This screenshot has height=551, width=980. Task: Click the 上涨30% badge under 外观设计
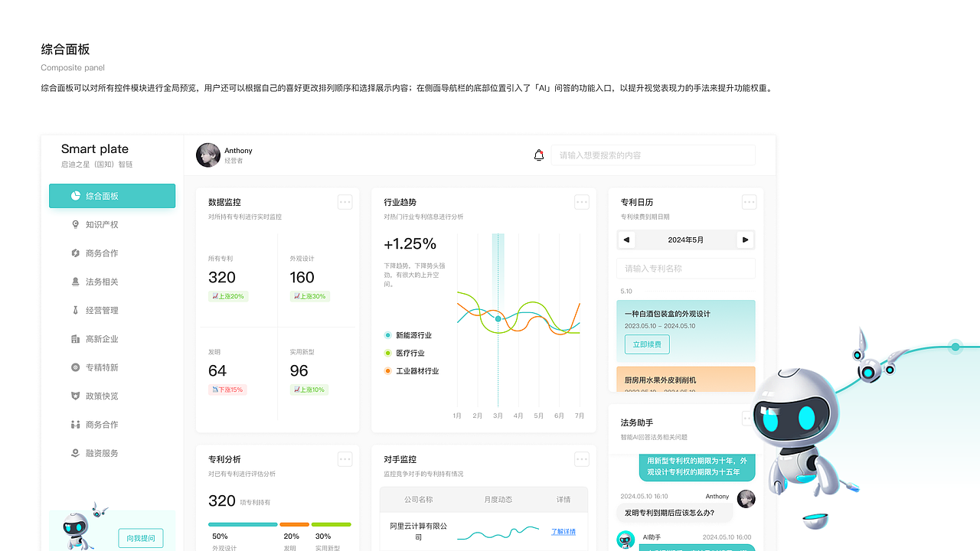309,296
